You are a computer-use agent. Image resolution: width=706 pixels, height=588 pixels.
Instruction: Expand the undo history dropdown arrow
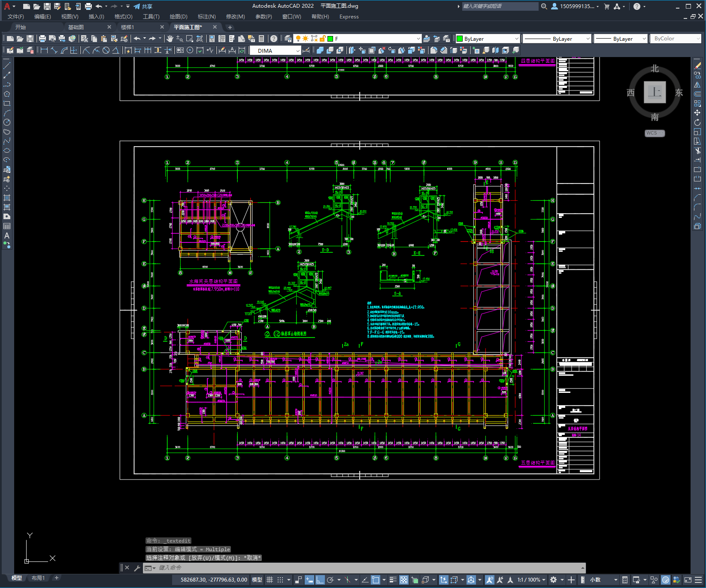click(144, 39)
